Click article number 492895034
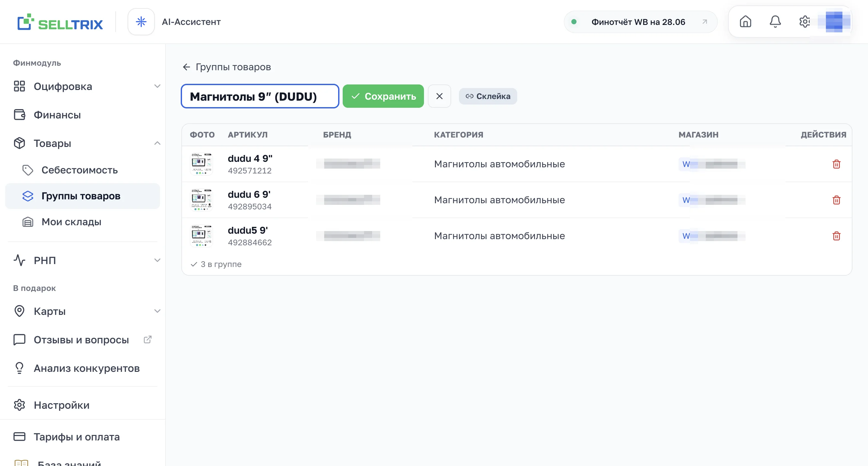Viewport: 868px width, 466px height. click(250, 207)
